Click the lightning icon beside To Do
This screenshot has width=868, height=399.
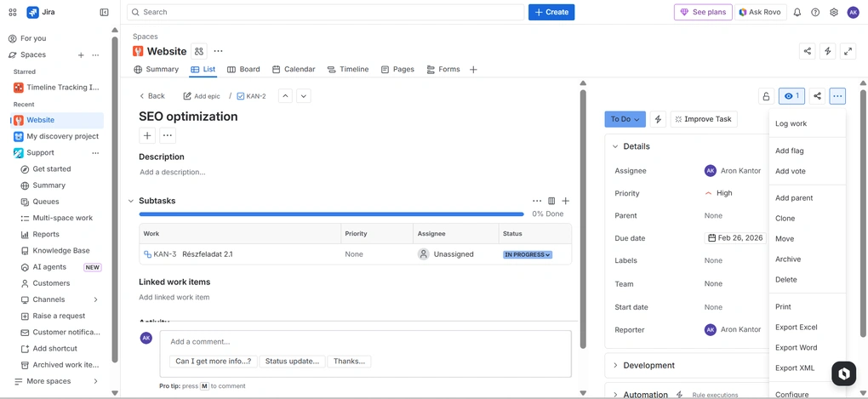click(658, 119)
